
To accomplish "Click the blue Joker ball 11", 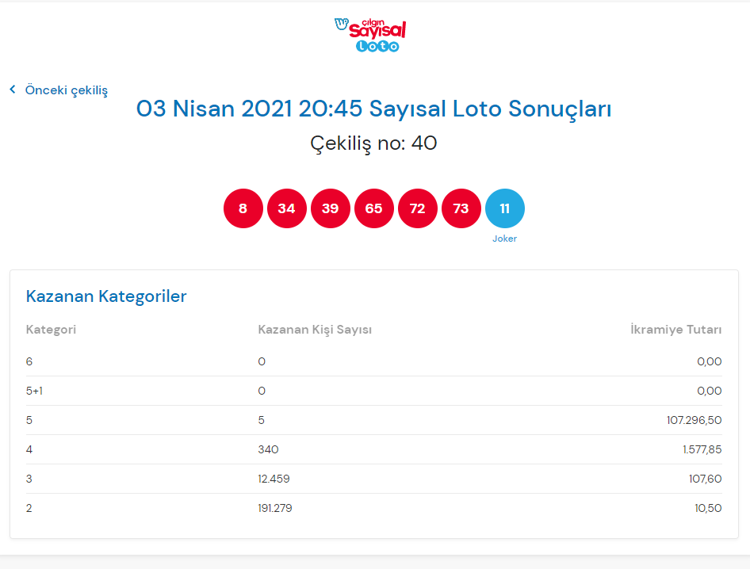I will [x=505, y=208].
